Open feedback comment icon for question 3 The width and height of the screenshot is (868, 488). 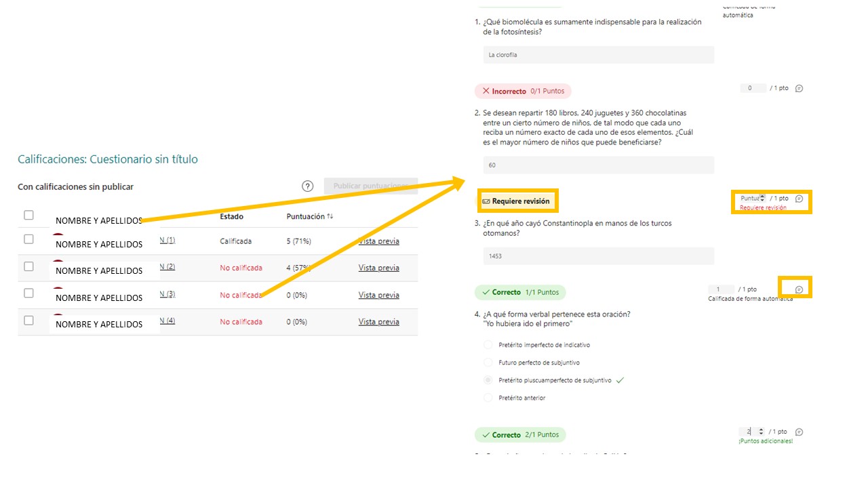pyautogui.click(x=799, y=290)
